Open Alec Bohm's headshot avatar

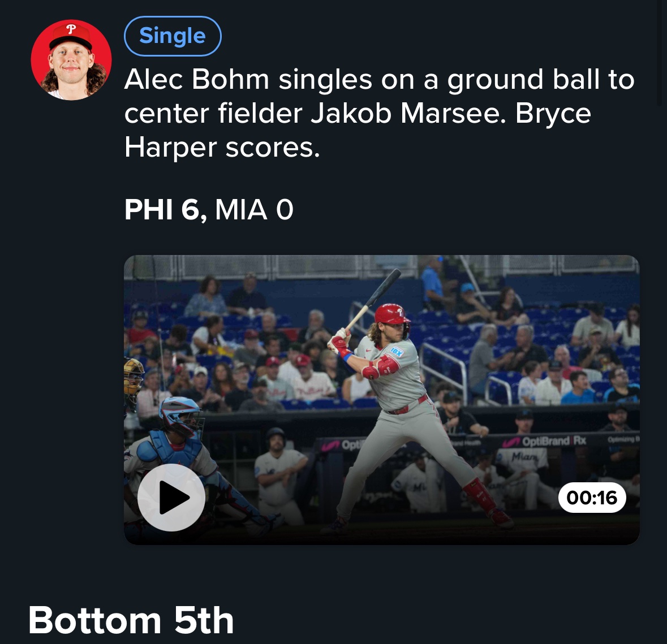point(71,60)
